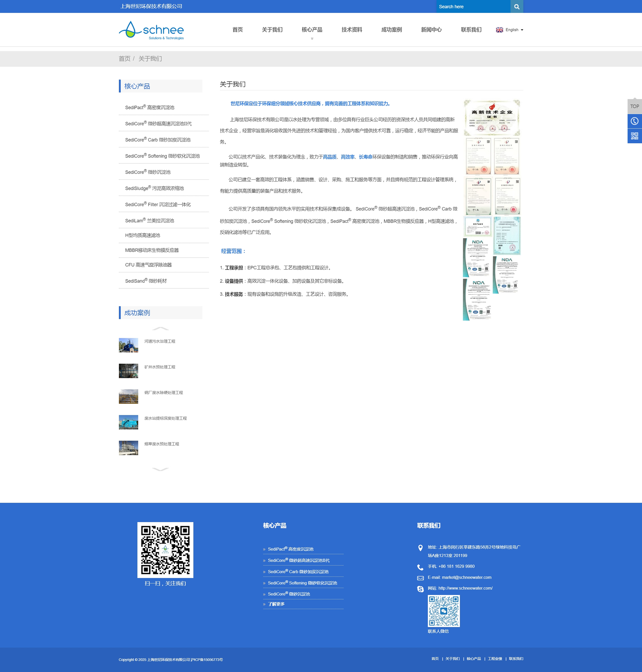Click the market@schneewater.com email address
Viewport: 642px width, 672px height.
coord(466,577)
